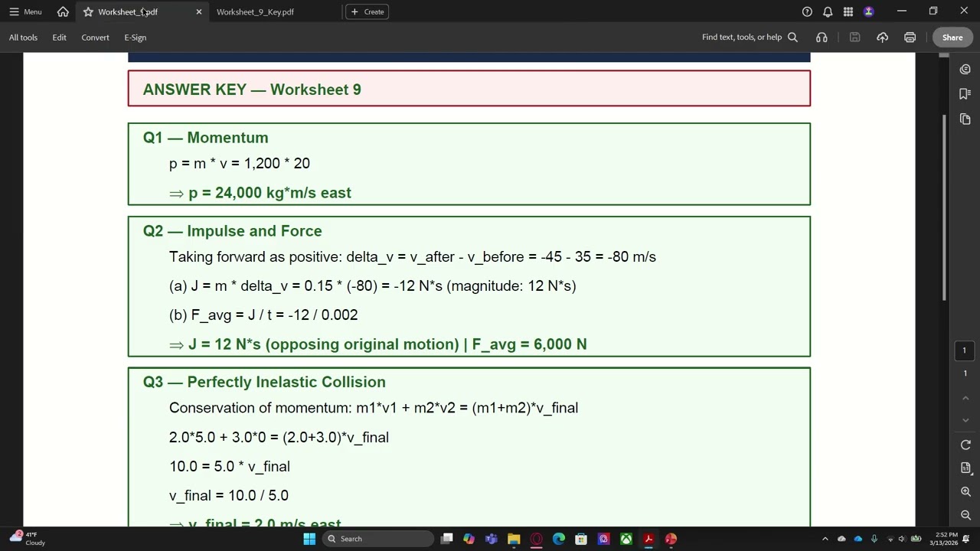Open Copilot from taskbar
The image size is (980, 551).
click(x=469, y=539)
